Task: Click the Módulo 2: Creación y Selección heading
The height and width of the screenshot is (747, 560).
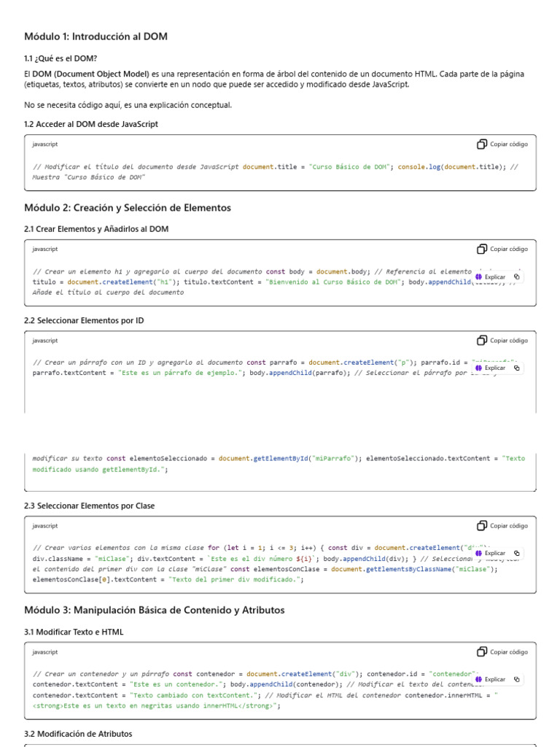Action: (x=127, y=208)
